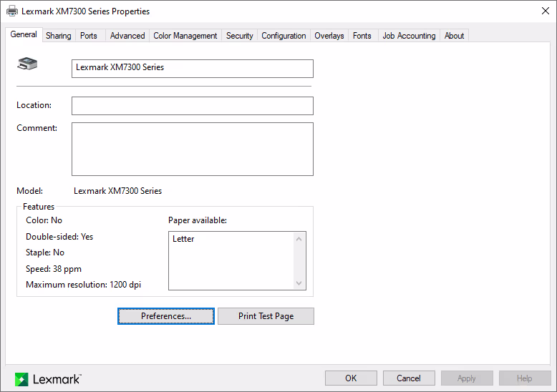Click 'Maximum resolution: 1200 dpi' text
This screenshot has height=392, width=557.
[x=84, y=285]
